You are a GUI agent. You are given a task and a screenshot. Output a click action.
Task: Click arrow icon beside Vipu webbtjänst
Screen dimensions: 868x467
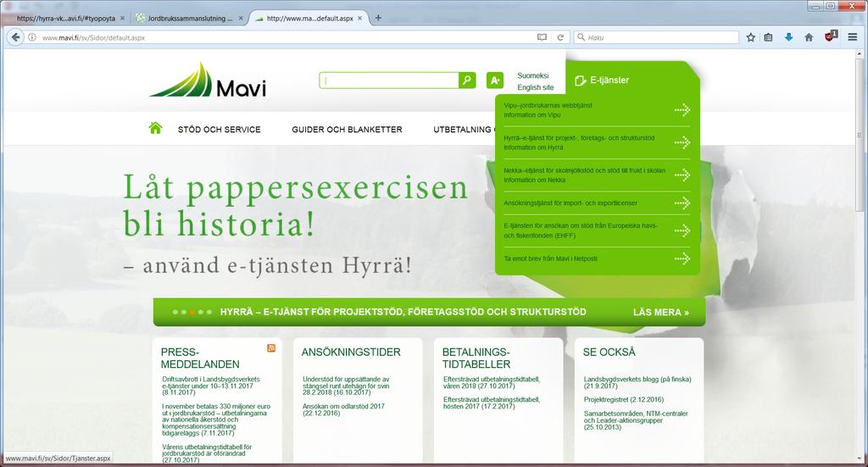(682, 110)
